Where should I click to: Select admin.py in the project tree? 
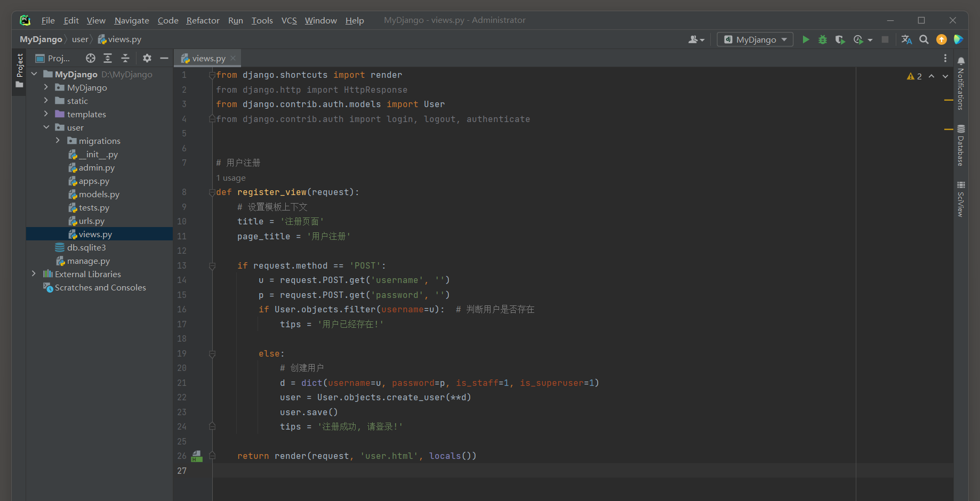(97, 167)
